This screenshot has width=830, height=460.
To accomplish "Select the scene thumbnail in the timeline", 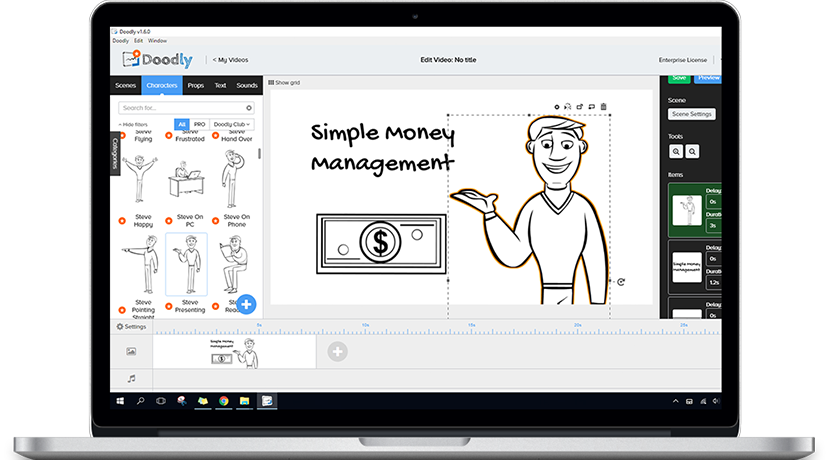I will pyautogui.click(x=234, y=352).
